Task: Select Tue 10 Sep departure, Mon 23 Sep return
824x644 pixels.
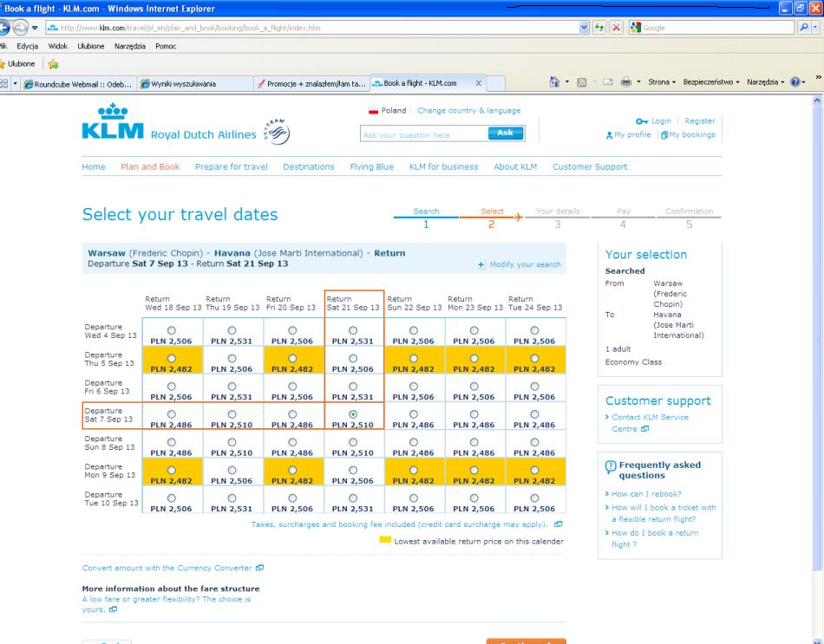Action: pyautogui.click(x=474, y=498)
